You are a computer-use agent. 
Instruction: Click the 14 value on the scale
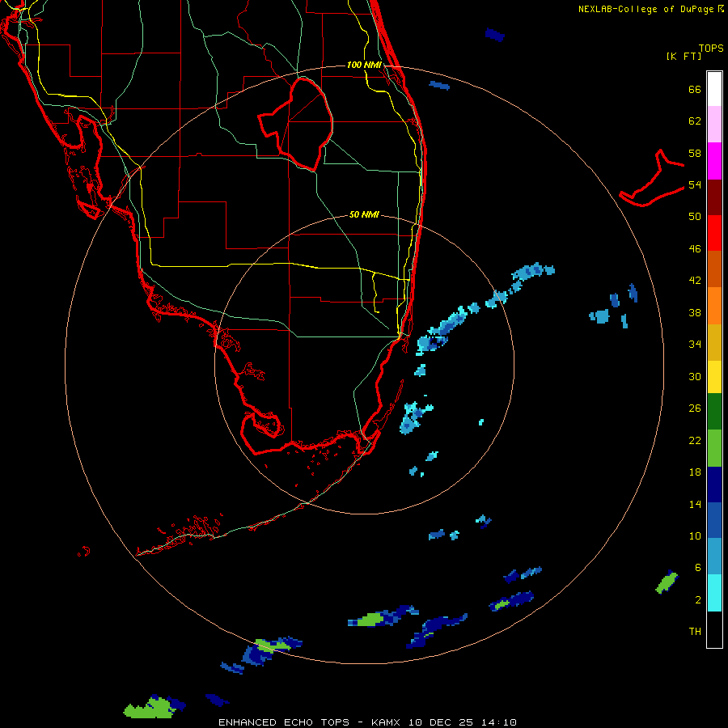click(x=695, y=504)
